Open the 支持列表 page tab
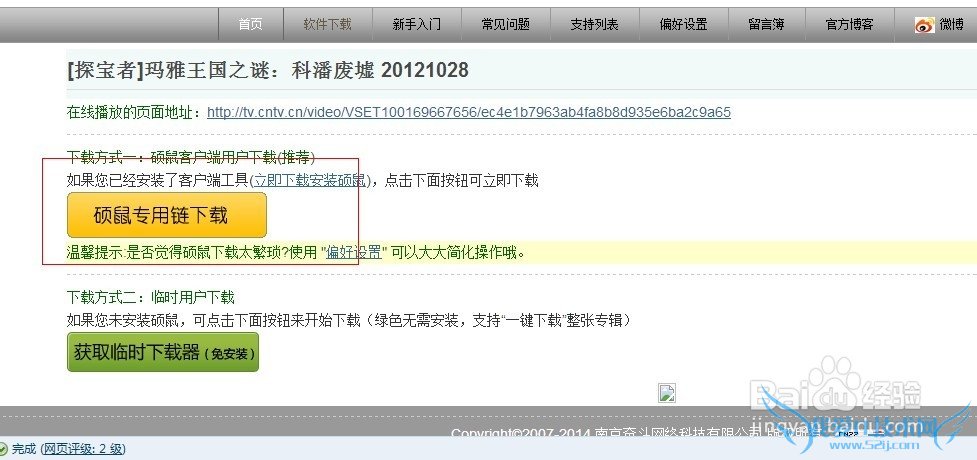The image size is (977, 460). (x=595, y=24)
